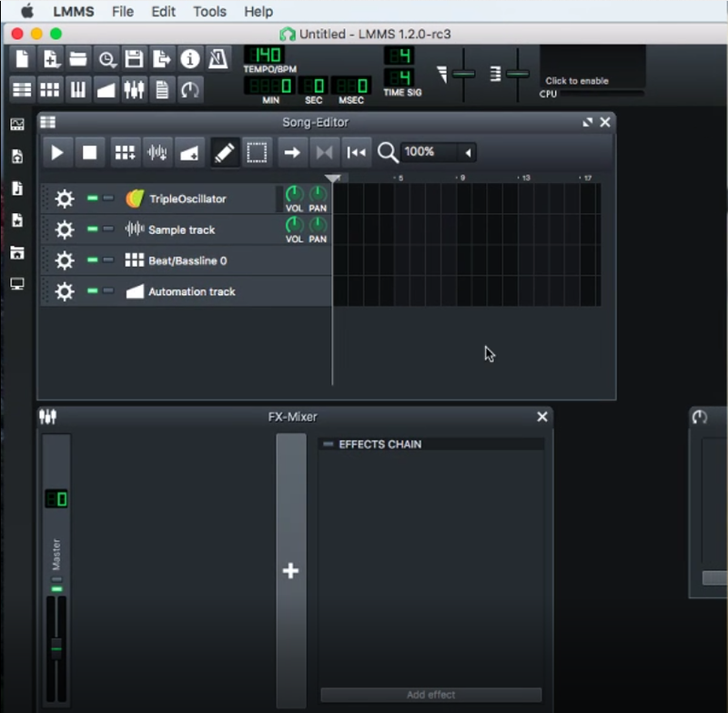The height and width of the screenshot is (713, 728).
Task: Show Beat+Bassline Editor toolbar icon
Action: [50, 89]
